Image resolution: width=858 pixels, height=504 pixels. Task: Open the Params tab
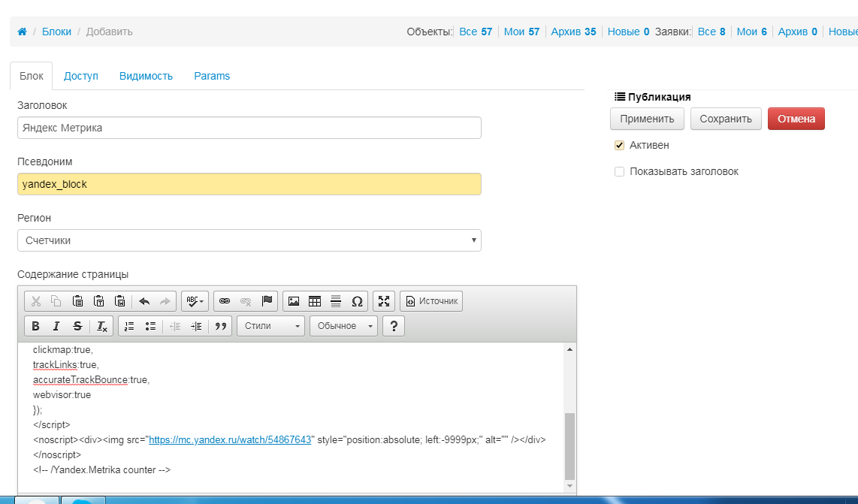pos(212,76)
